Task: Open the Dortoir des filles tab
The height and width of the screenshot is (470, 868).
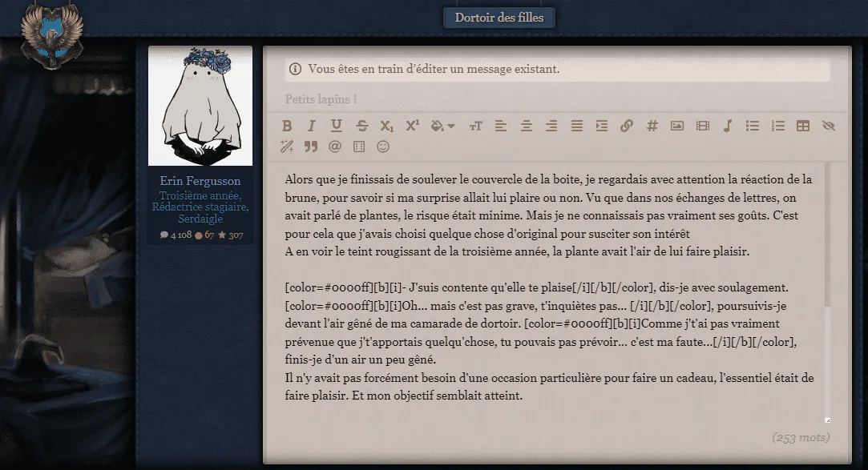Action: tap(499, 18)
